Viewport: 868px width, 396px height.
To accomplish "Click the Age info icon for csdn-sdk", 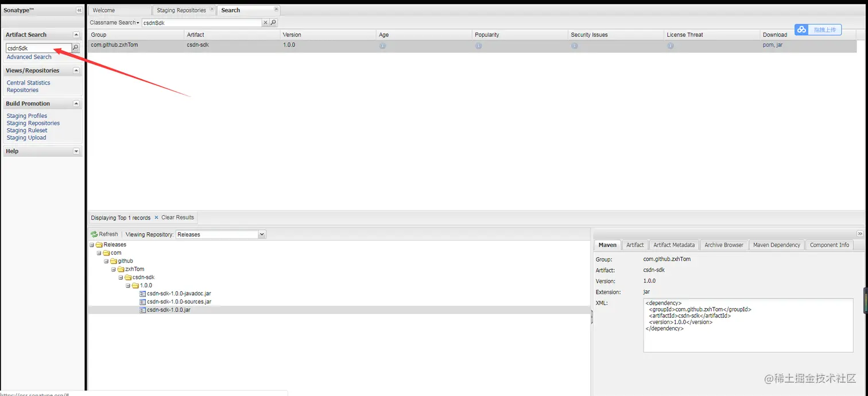I will click(382, 45).
